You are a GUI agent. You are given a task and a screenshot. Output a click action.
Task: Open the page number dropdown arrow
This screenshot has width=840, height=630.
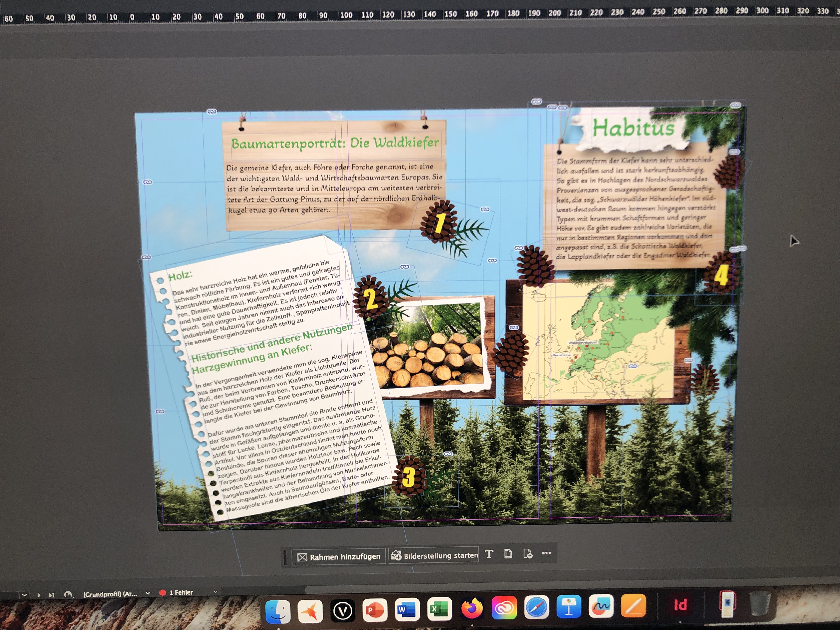point(24,595)
